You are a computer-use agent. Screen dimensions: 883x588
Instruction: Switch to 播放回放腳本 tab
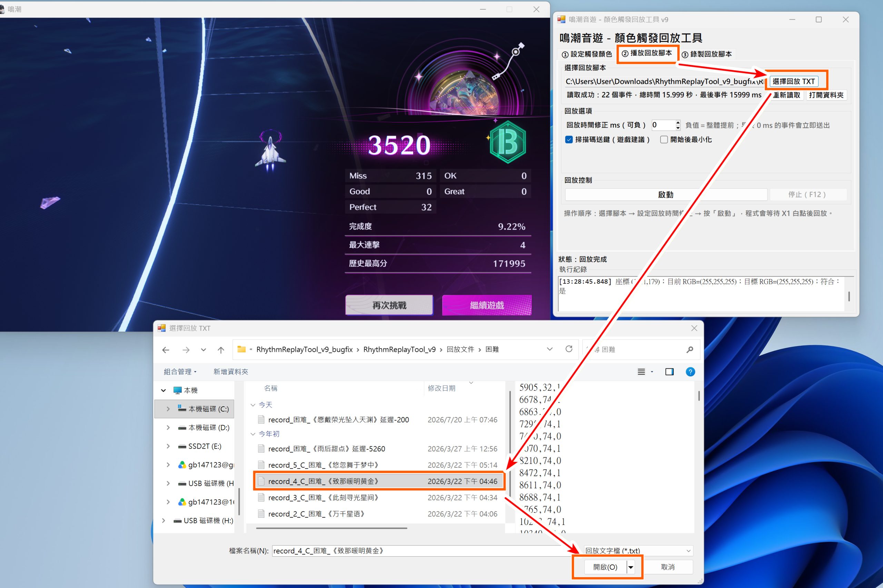pos(647,53)
